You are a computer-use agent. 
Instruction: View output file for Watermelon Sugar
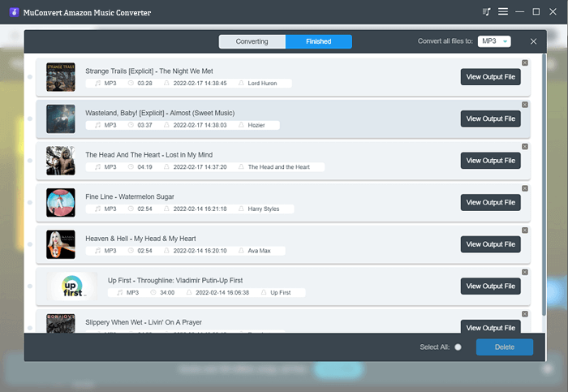tap(490, 203)
